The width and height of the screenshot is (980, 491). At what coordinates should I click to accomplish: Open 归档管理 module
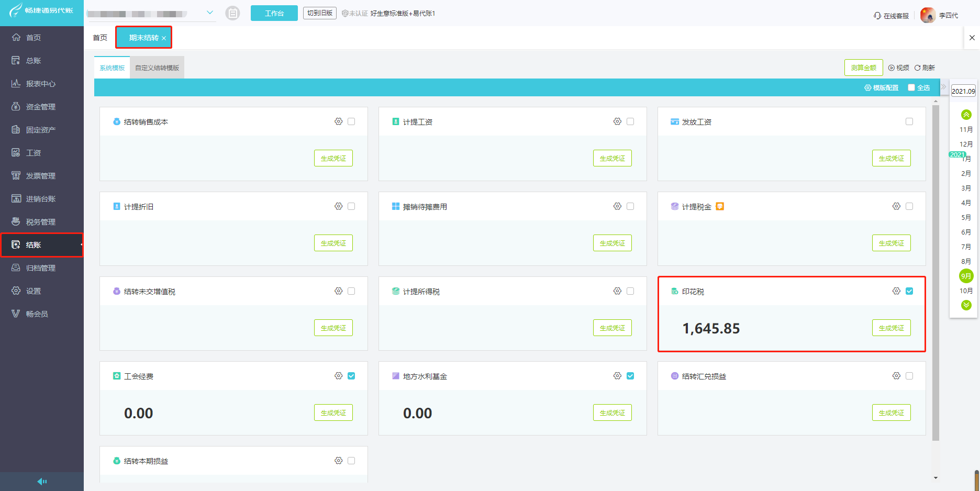tap(41, 268)
